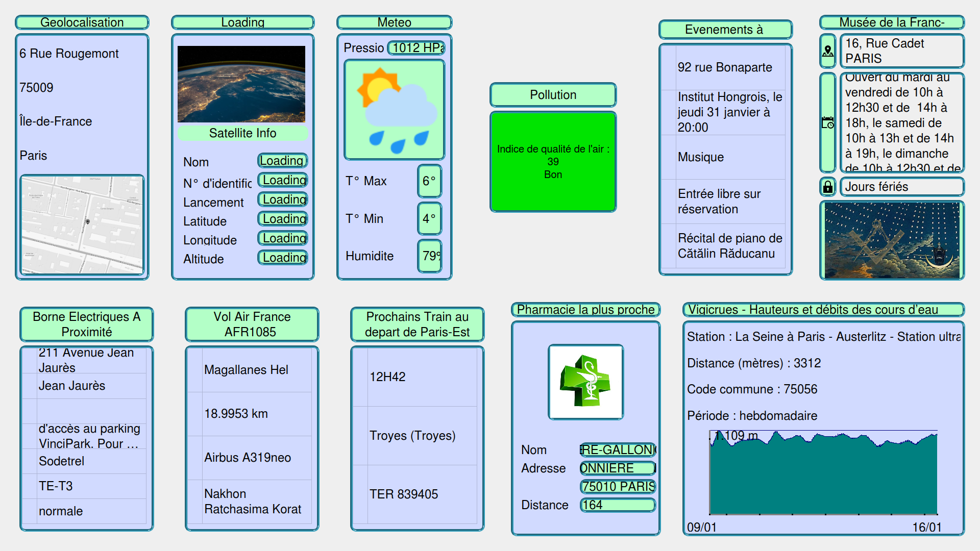980x551 pixels.
Task: Click the Vigicrues water level graph
Action: point(823,472)
